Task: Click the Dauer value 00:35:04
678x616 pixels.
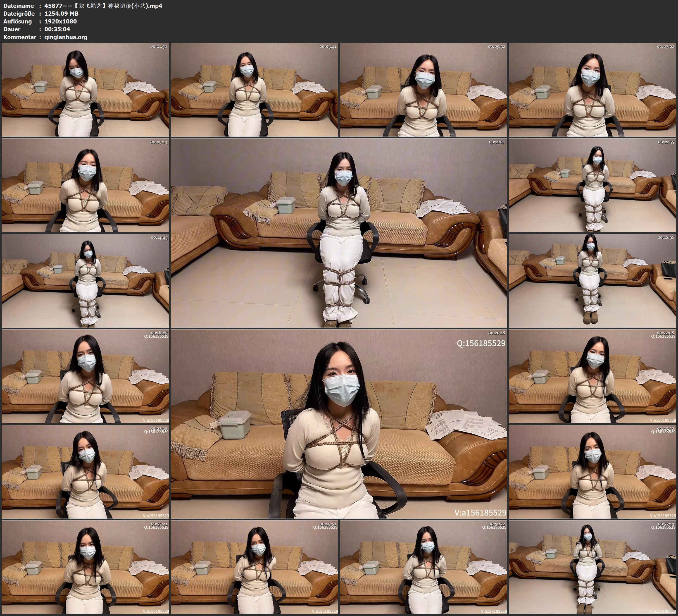Action: (x=57, y=29)
